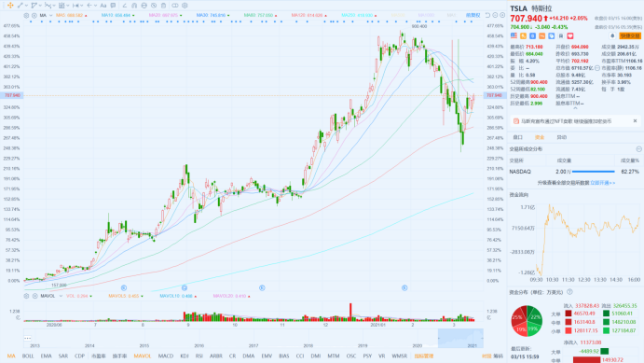This screenshot has height=363, width=644.
Task: Click the 前复权 price adjustment button
Action: click(x=473, y=15)
